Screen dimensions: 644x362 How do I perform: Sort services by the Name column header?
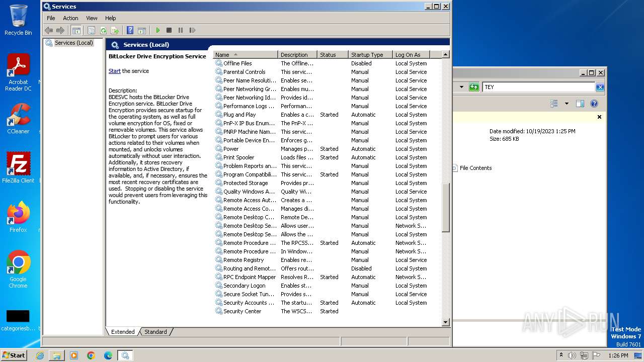246,55
